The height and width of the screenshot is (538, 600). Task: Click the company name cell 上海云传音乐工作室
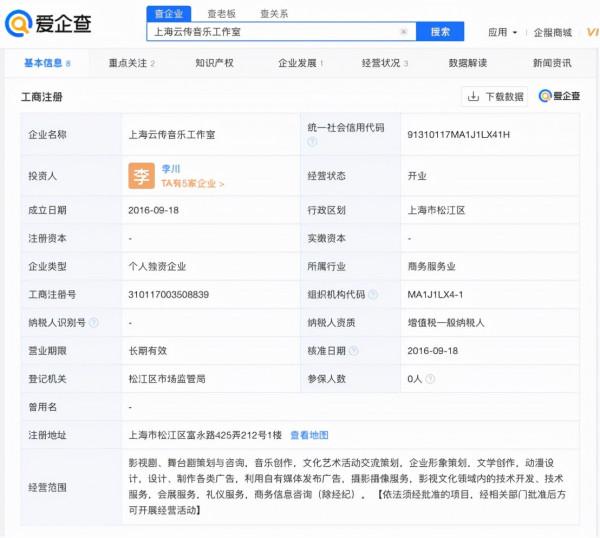click(x=172, y=135)
